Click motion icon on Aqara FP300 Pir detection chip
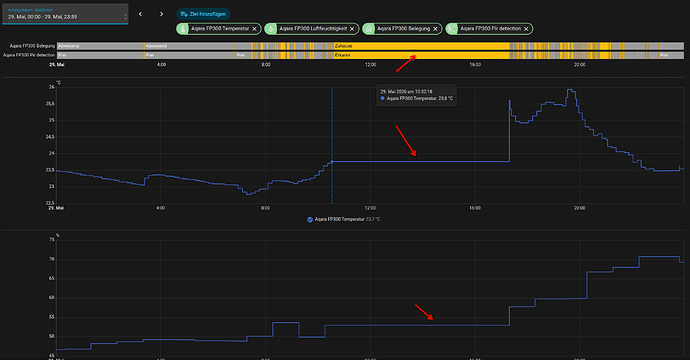Image resolution: width=690 pixels, height=360 pixels. (x=452, y=29)
